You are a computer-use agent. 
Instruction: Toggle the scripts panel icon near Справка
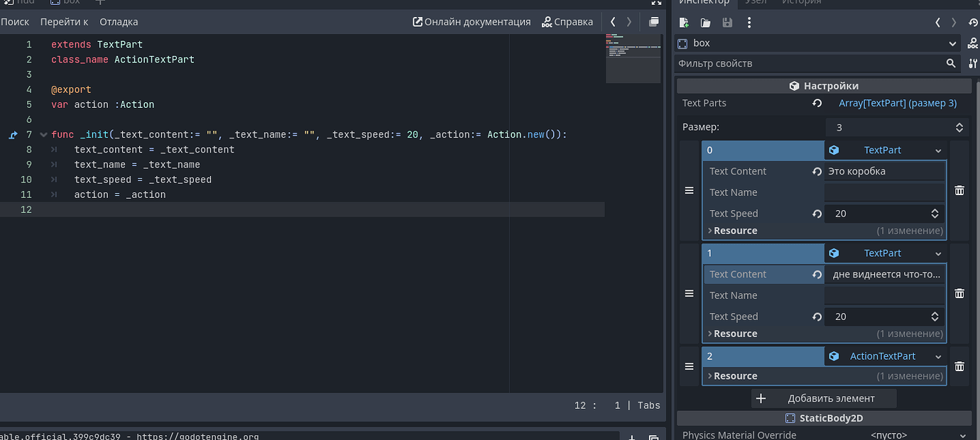(654, 21)
